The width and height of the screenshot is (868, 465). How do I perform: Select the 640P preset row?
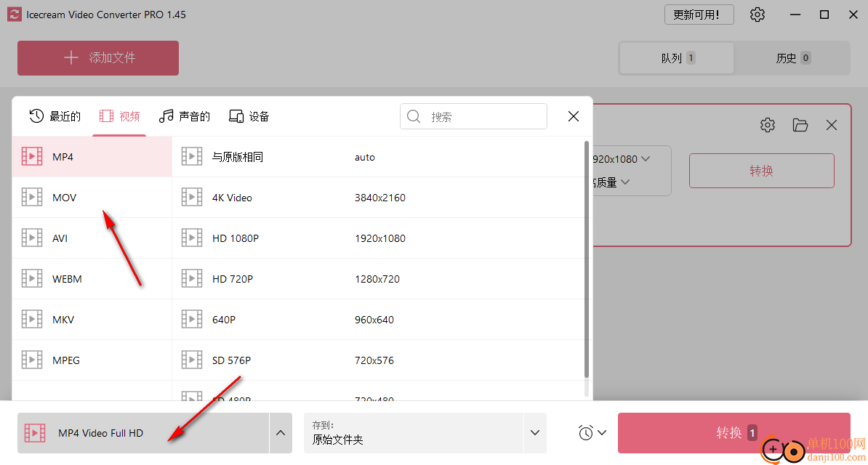coord(379,320)
